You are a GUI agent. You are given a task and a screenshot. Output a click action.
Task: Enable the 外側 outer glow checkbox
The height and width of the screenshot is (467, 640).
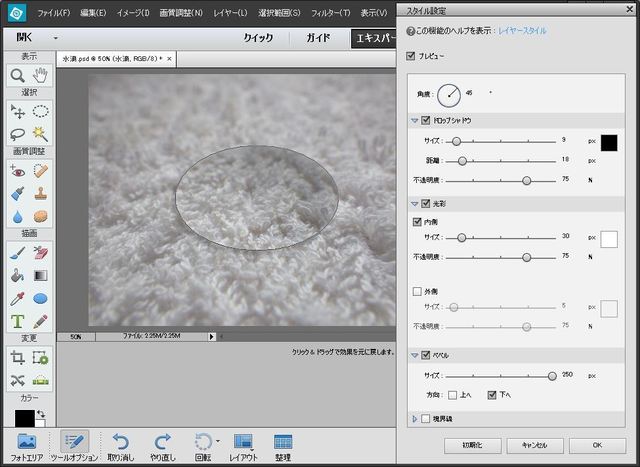[x=417, y=291]
